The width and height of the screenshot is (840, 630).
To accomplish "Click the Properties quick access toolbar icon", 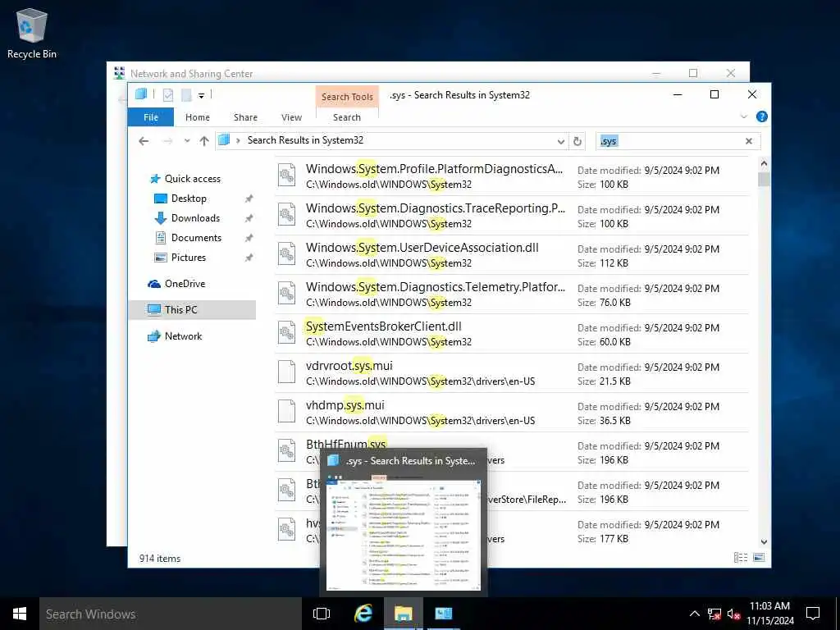I will tap(167, 95).
